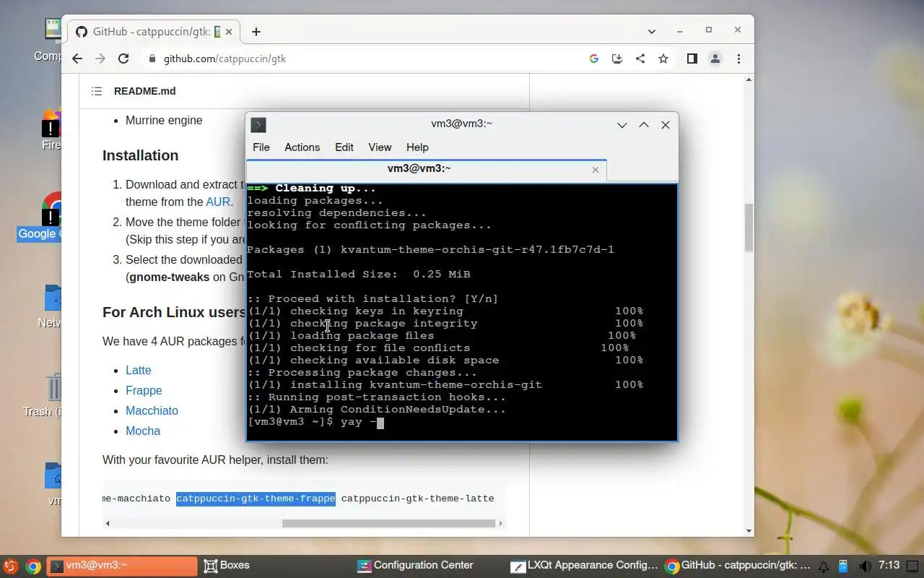Open terminal Help menu
The height and width of the screenshot is (578, 924).
417,147
